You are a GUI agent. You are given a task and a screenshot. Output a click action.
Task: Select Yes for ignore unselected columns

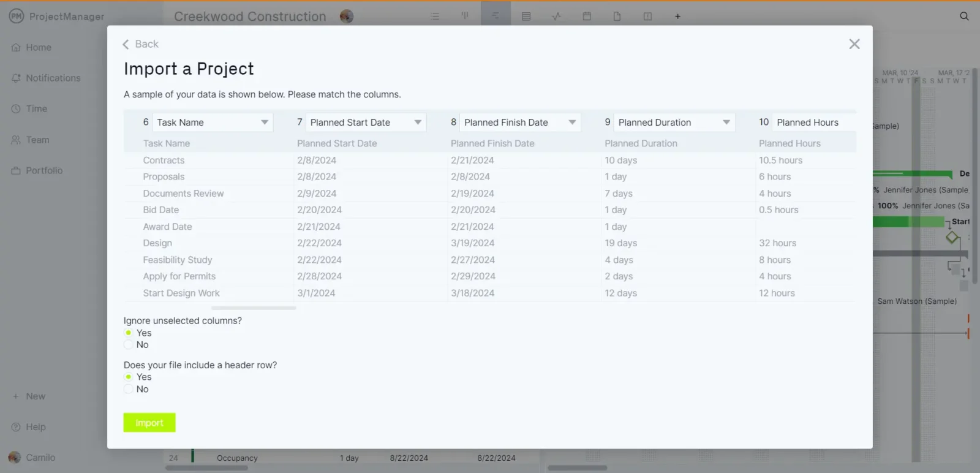click(x=129, y=333)
